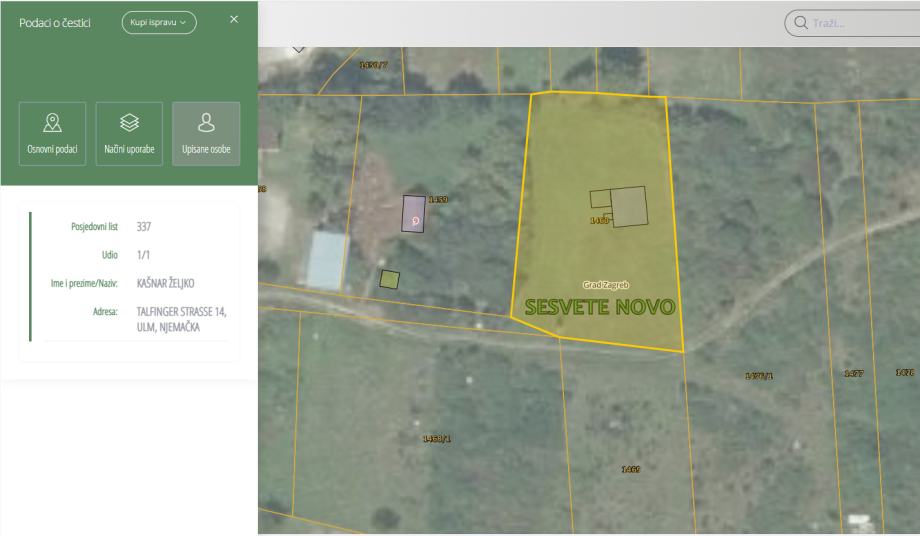Select parcel label 1468/1 on map
This screenshot has height=536, width=920.
tap(437, 439)
